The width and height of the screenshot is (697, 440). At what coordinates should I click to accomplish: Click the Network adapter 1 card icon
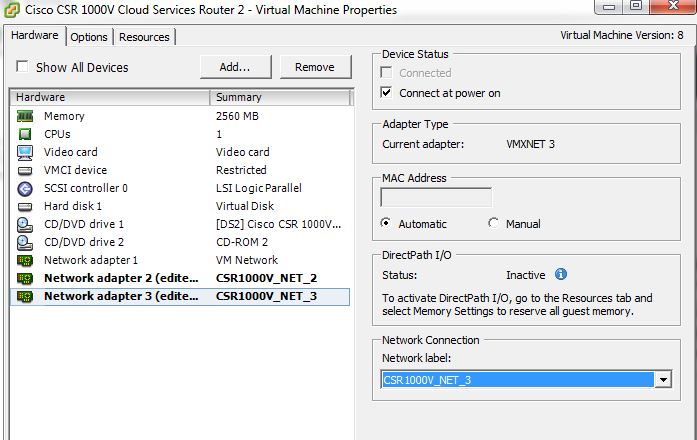(x=25, y=260)
